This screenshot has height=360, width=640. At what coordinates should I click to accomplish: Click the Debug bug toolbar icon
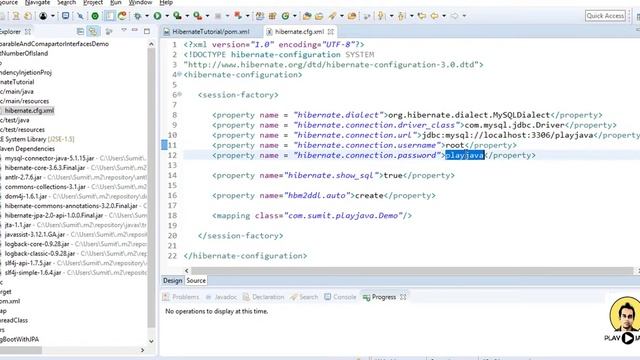pos(138,16)
